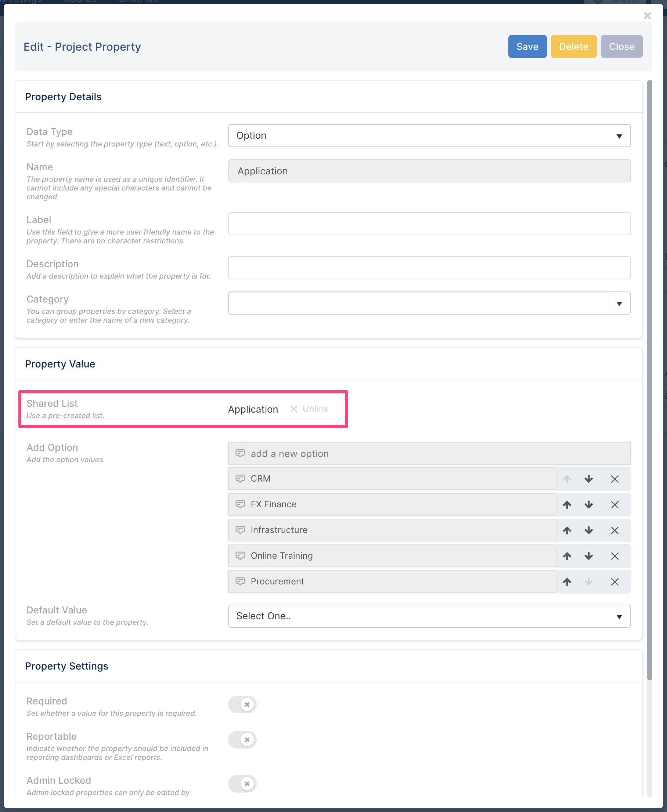Save the project property

coord(527,47)
